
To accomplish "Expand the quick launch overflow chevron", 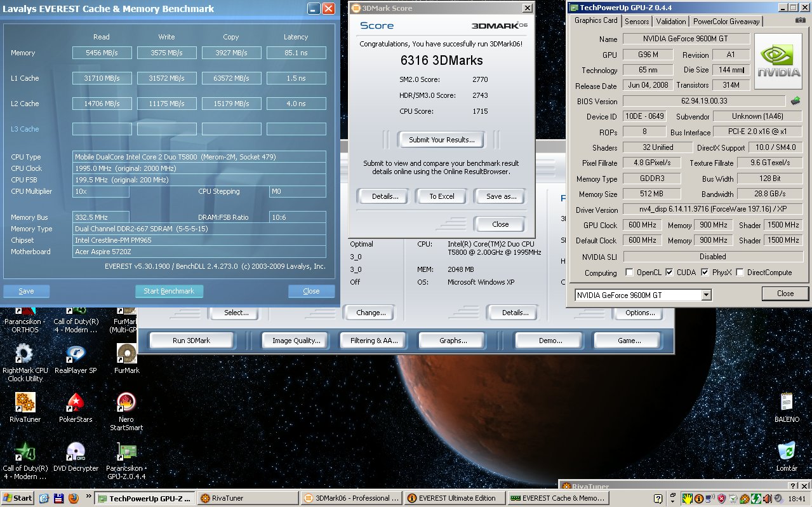I will pyautogui.click(x=88, y=495).
